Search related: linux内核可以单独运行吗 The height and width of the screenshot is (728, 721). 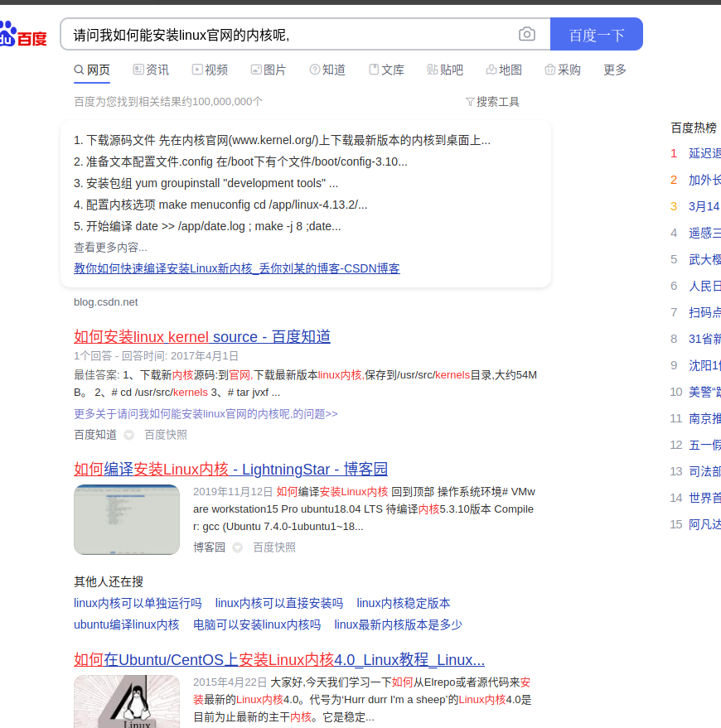[138, 603]
